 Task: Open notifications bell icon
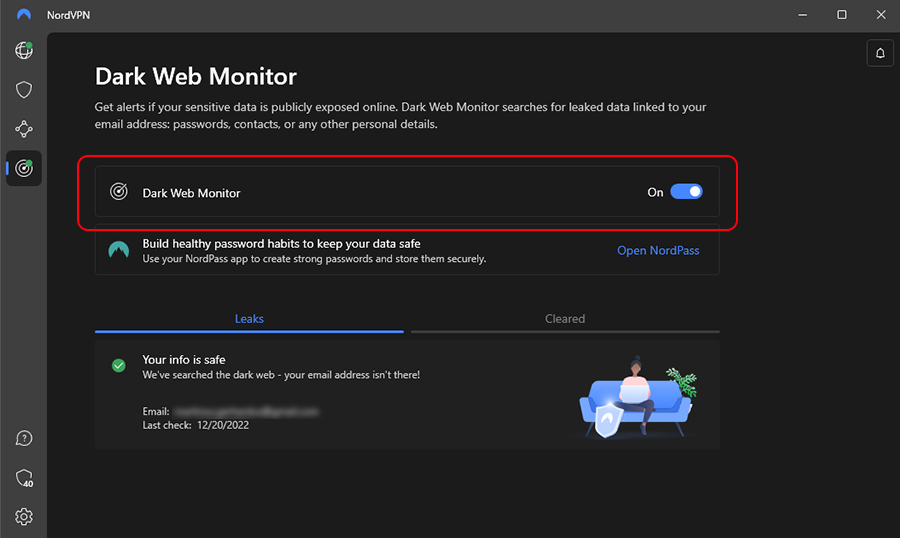pyautogui.click(x=880, y=53)
